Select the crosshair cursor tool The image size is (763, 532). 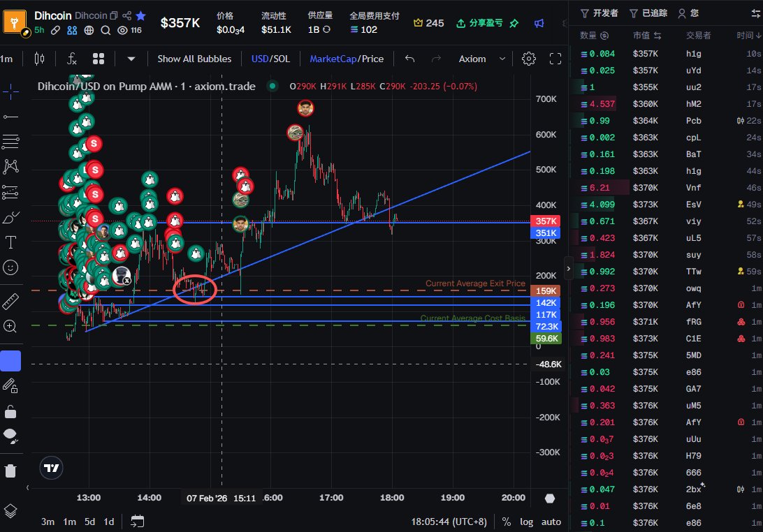(x=10, y=91)
